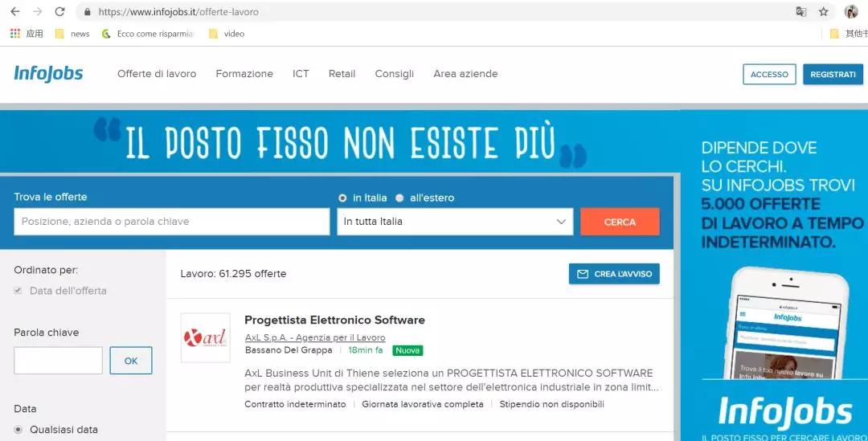
Task: Click Lavoro: 61.295 offerte count text
Action: [x=233, y=274]
